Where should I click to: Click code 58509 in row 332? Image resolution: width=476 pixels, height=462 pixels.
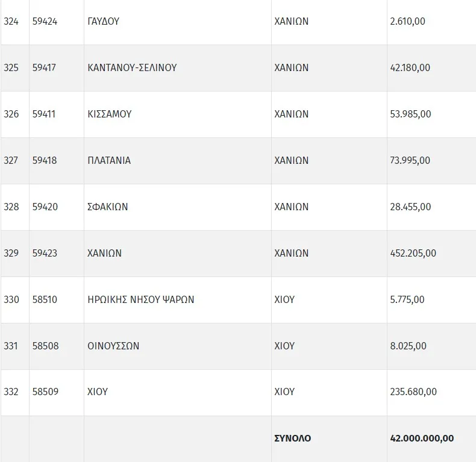pos(45,392)
